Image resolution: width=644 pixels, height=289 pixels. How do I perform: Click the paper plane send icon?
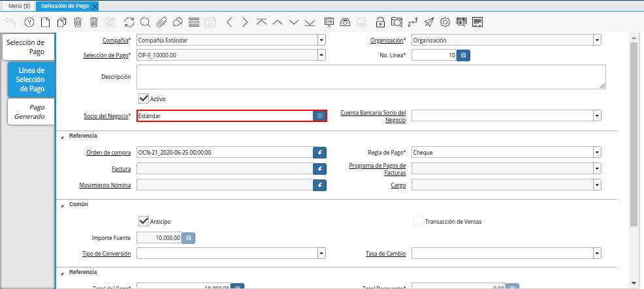tap(428, 22)
